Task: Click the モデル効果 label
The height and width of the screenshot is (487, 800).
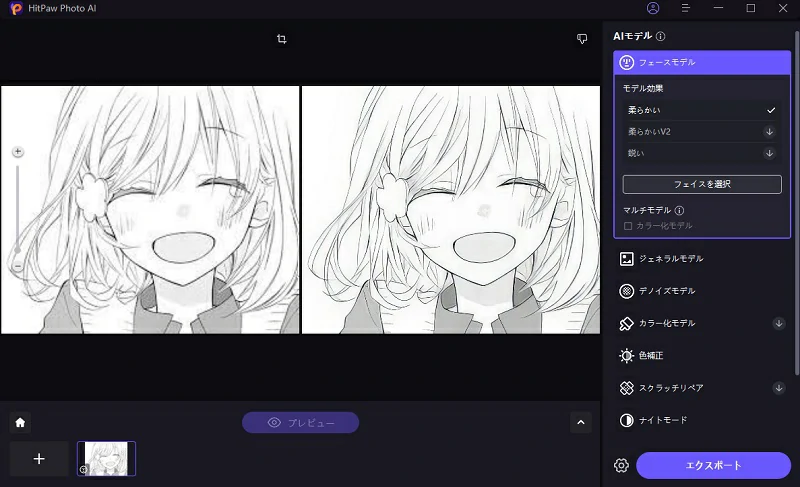Action: (x=643, y=88)
